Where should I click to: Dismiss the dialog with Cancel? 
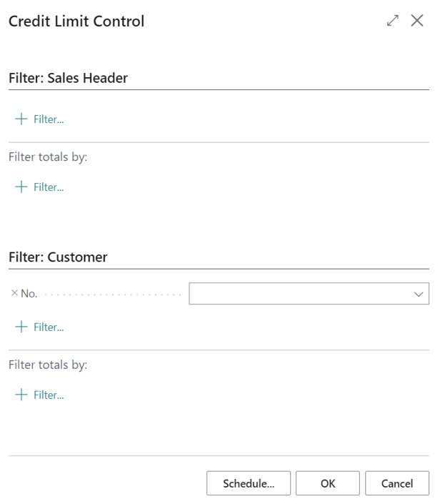click(397, 483)
